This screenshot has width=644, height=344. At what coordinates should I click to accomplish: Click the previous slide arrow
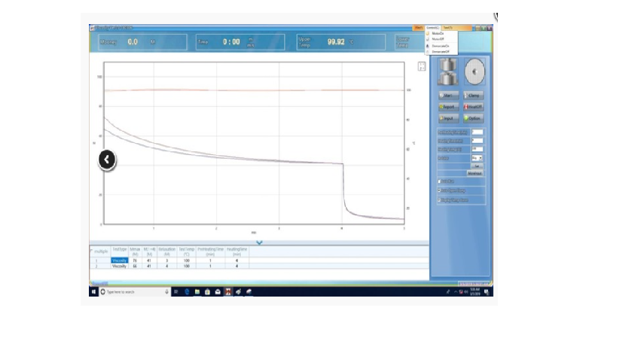pos(108,160)
